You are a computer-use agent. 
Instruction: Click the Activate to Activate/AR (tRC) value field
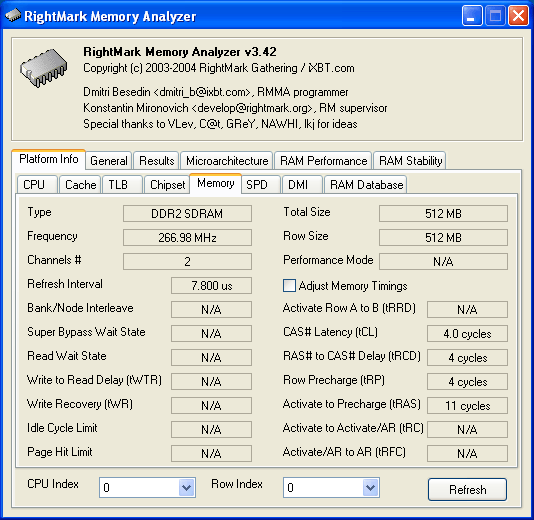coord(467,429)
